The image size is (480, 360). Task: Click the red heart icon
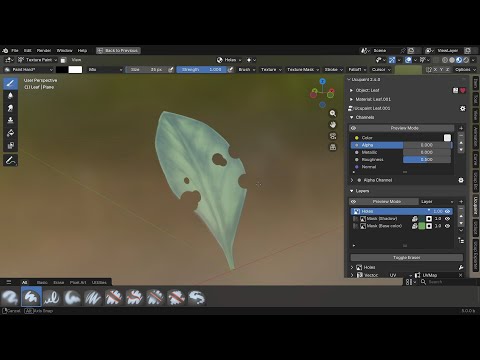(463, 90)
